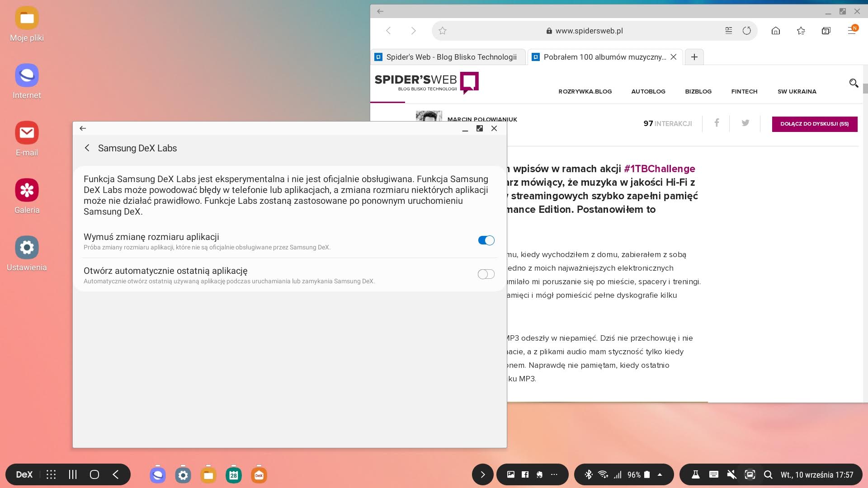Click the Spider's Web logo
The width and height of the screenshot is (868, 488).
tap(426, 83)
